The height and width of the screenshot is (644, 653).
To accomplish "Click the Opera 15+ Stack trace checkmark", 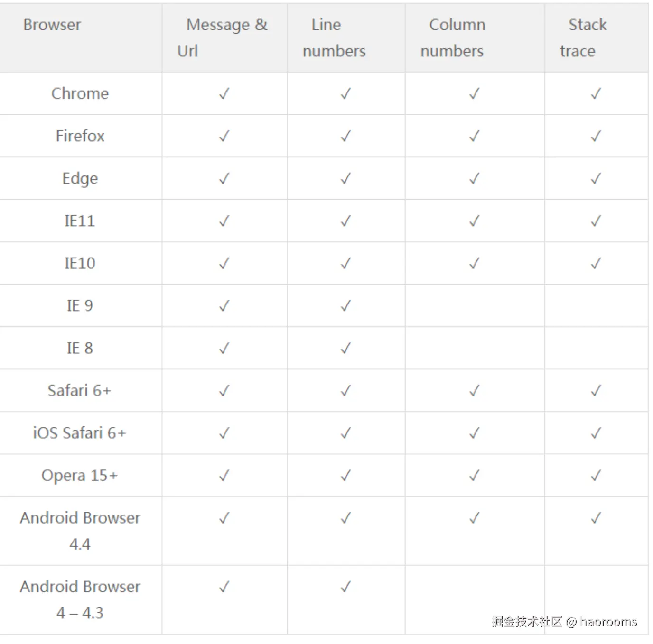I will tap(596, 476).
